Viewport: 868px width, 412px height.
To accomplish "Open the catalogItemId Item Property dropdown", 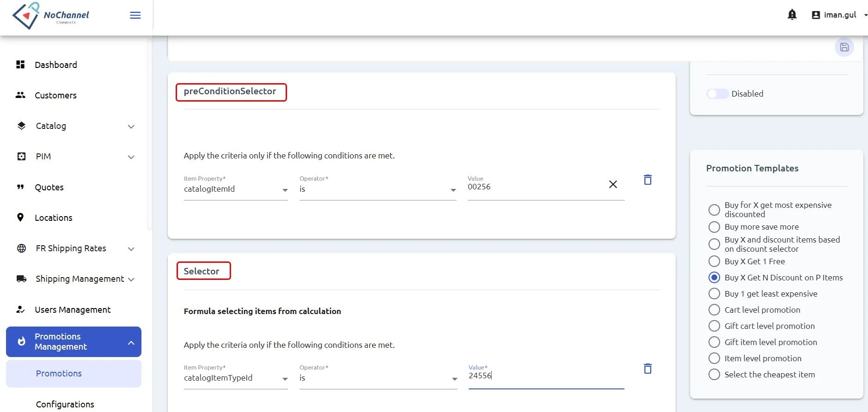I will pyautogui.click(x=236, y=189).
